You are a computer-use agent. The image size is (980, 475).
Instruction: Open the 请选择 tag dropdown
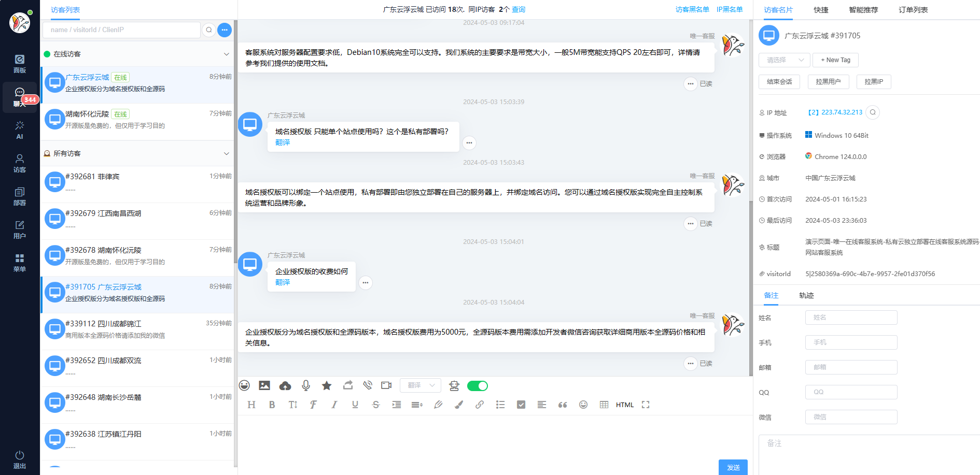(785, 60)
